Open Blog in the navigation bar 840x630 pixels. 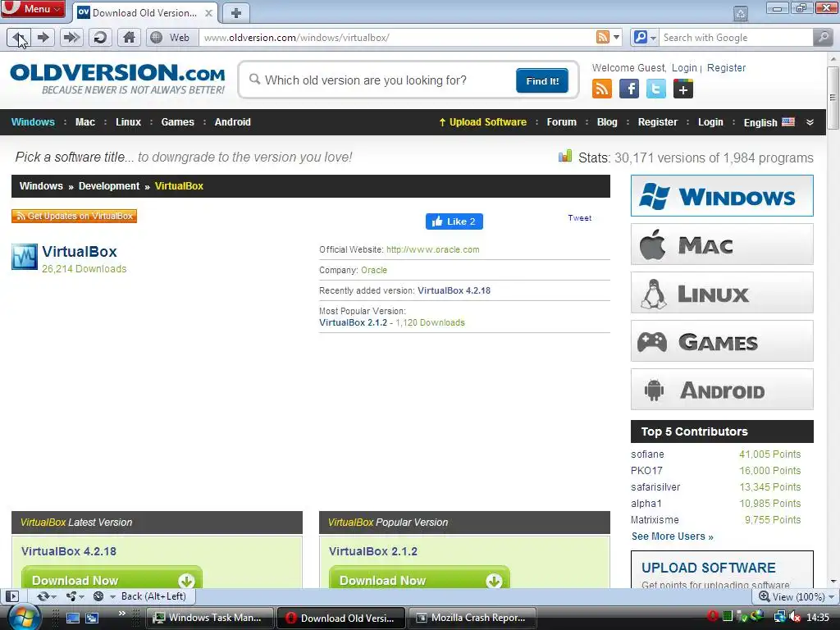point(607,122)
